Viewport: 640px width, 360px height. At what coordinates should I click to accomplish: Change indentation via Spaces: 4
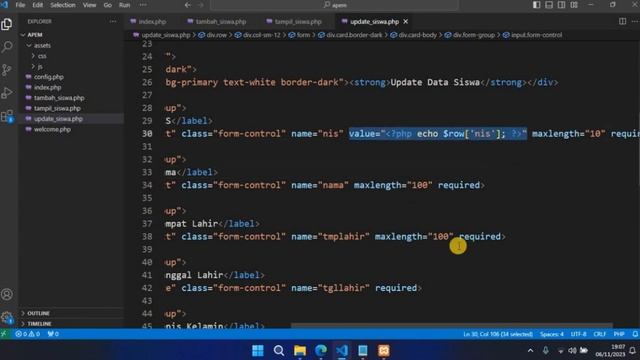[551, 334]
